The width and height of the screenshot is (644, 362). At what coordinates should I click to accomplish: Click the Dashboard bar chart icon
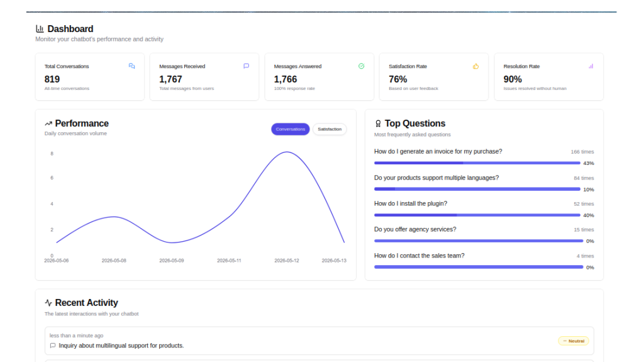coord(40,29)
